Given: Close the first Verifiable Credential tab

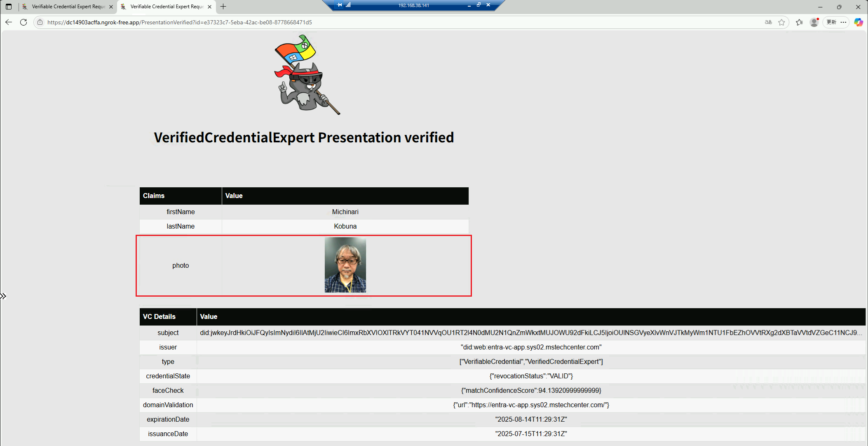Looking at the screenshot, I should [x=111, y=7].
